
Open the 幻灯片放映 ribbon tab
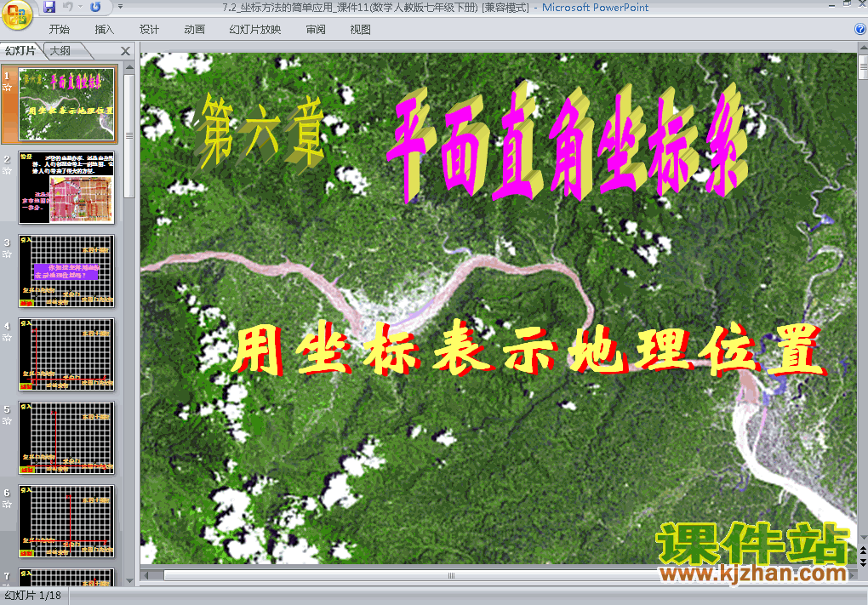[255, 29]
